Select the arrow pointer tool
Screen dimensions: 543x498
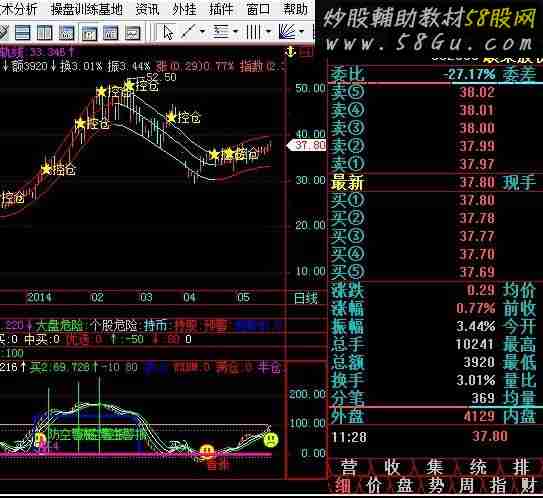point(168,33)
